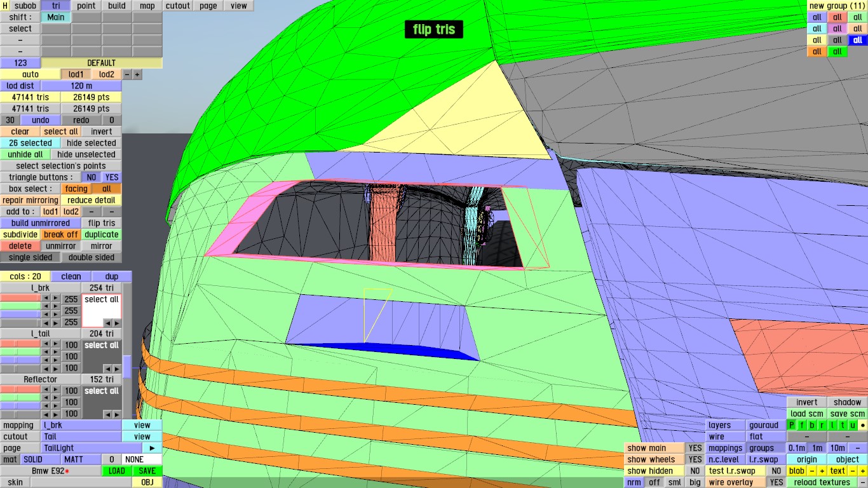Screen dimensions: 868x488
Task: Click the plus button next to blob
Action: tap(822, 471)
